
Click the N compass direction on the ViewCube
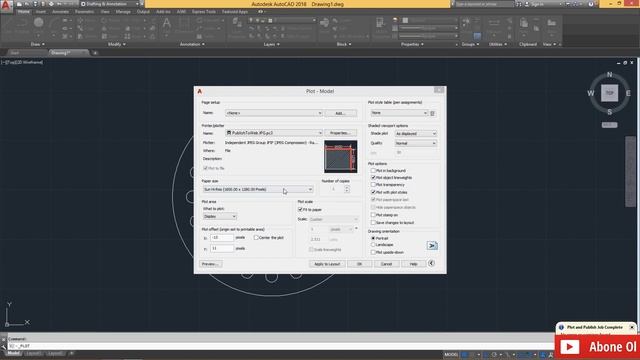pos(609,74)
